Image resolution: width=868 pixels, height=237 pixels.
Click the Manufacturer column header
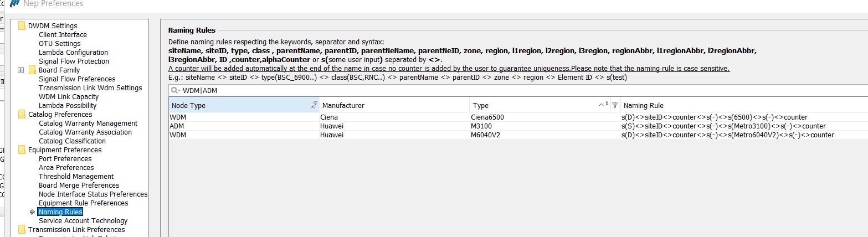pyautogui.click(x=343, y=105)
